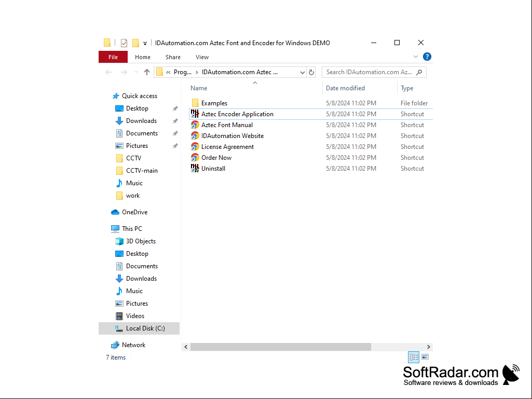Select the work folder in Quick access

(x=128, y=196)
